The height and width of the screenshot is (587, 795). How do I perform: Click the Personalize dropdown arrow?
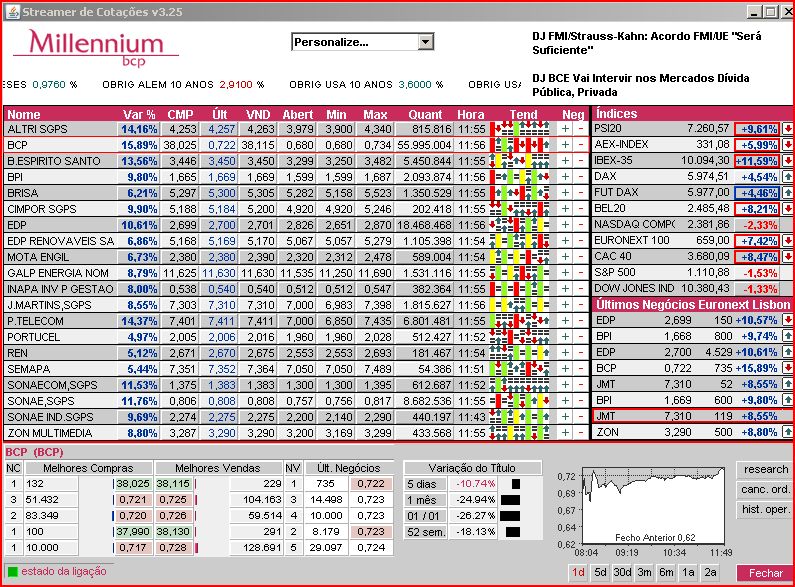click(426, 42)
